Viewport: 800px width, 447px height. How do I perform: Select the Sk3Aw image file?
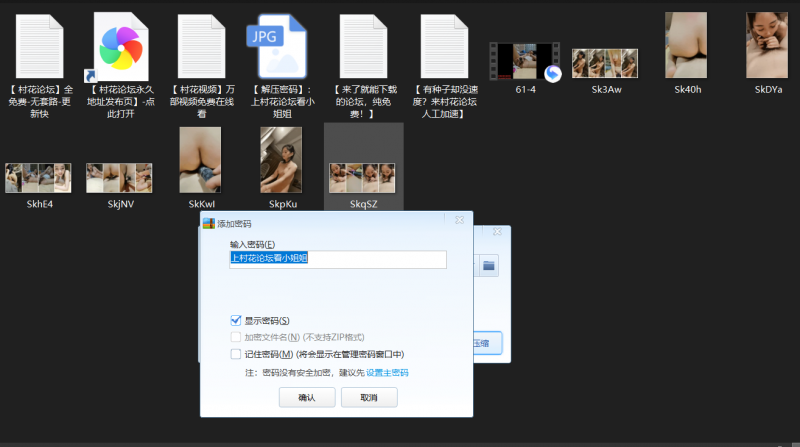click(606, 63)
